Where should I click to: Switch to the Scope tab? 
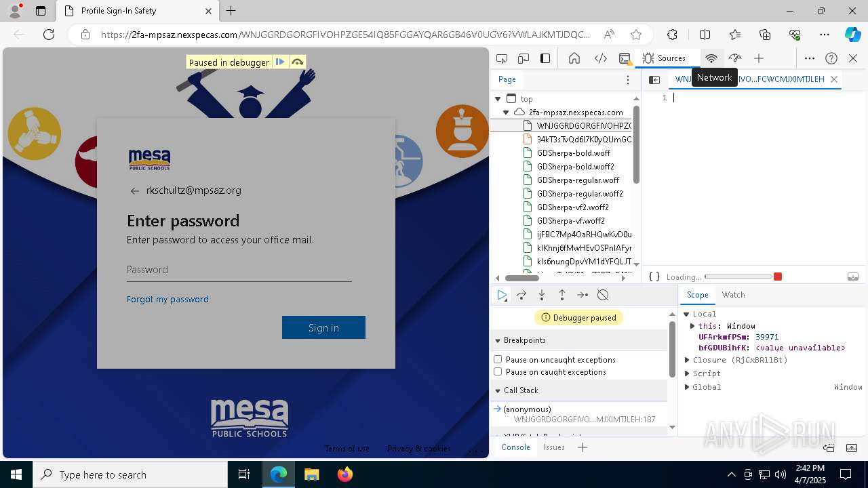coord(697,295)
